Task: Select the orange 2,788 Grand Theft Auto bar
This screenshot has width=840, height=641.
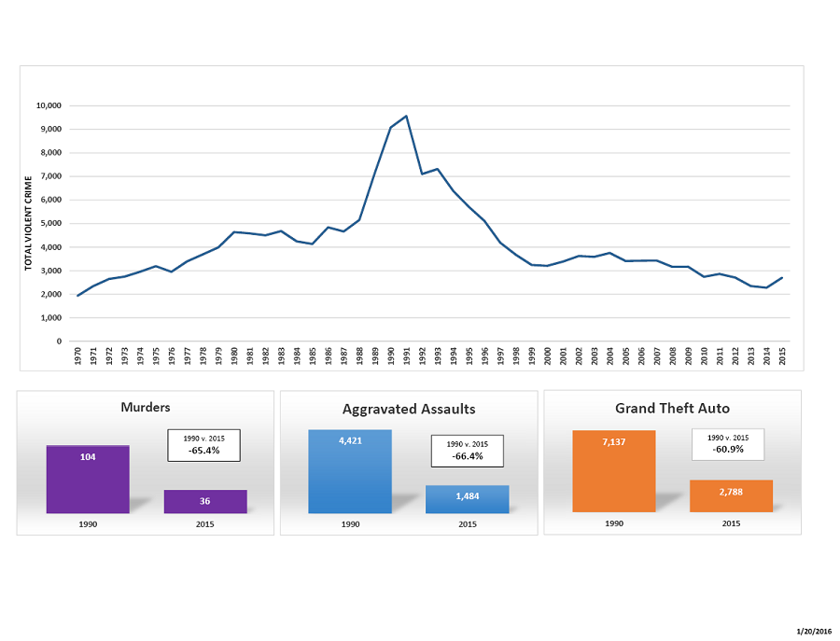Action: pos(731,496)
